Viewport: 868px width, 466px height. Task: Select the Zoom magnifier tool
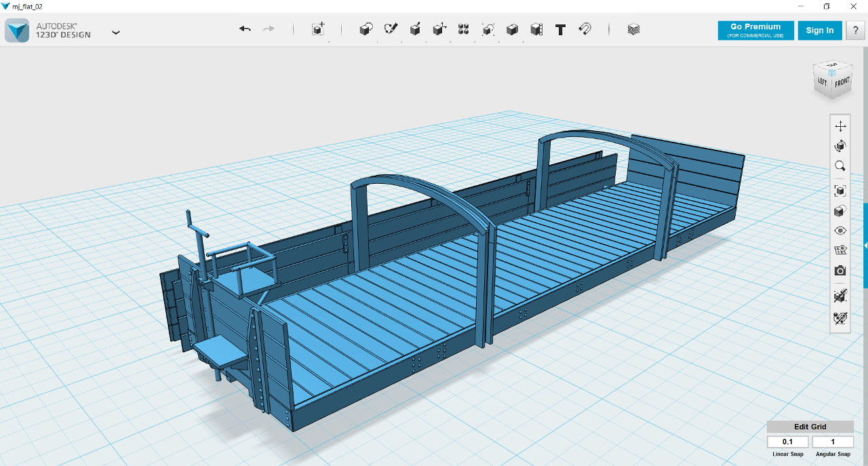(x=840, y=166)
